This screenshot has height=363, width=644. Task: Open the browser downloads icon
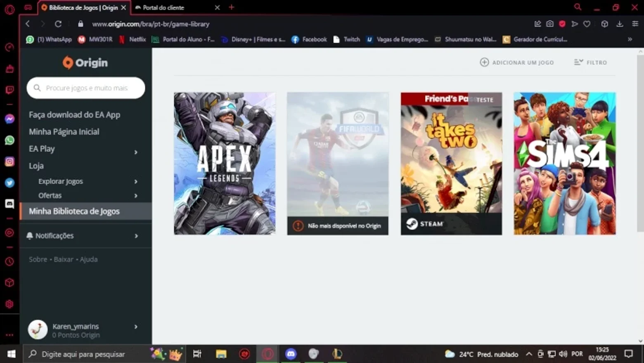[620, 24]
